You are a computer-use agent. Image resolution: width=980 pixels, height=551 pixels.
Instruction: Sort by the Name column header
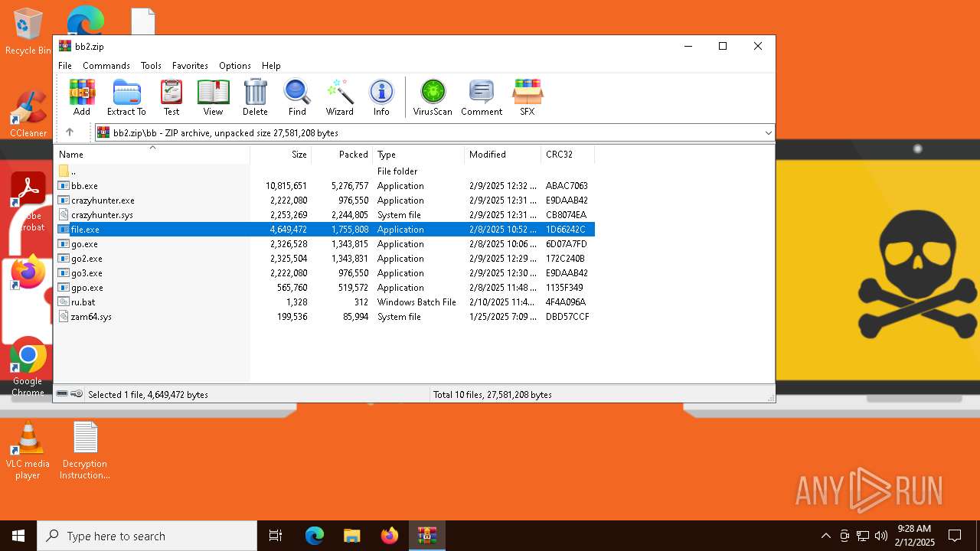[x=152, y=155]
